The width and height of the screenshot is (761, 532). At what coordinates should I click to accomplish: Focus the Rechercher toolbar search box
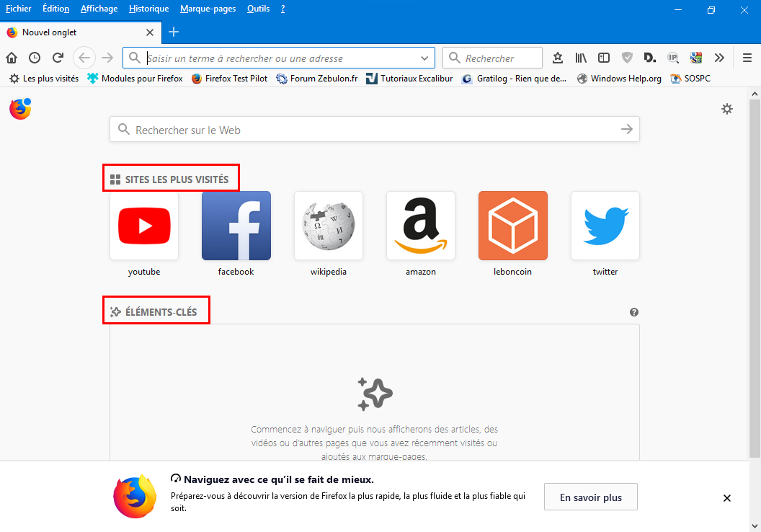[493, 58]
